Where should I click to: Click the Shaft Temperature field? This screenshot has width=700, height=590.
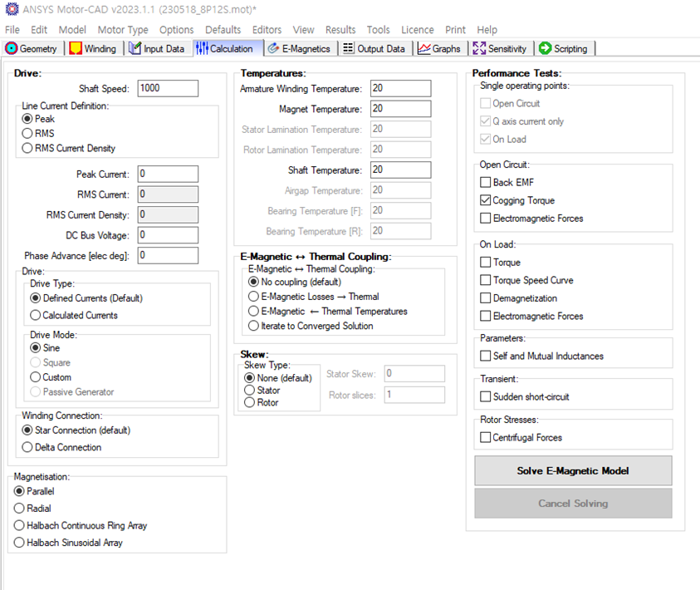tap(401, 170)
